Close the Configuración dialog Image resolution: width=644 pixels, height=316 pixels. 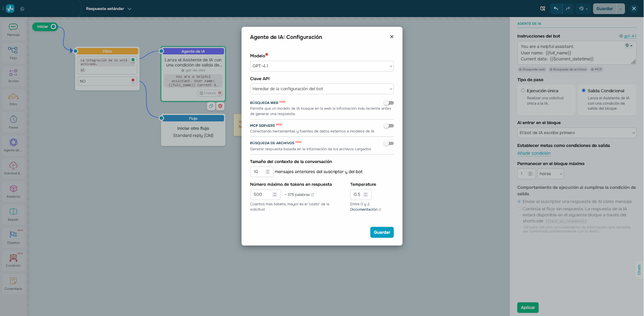click(392, 37)
